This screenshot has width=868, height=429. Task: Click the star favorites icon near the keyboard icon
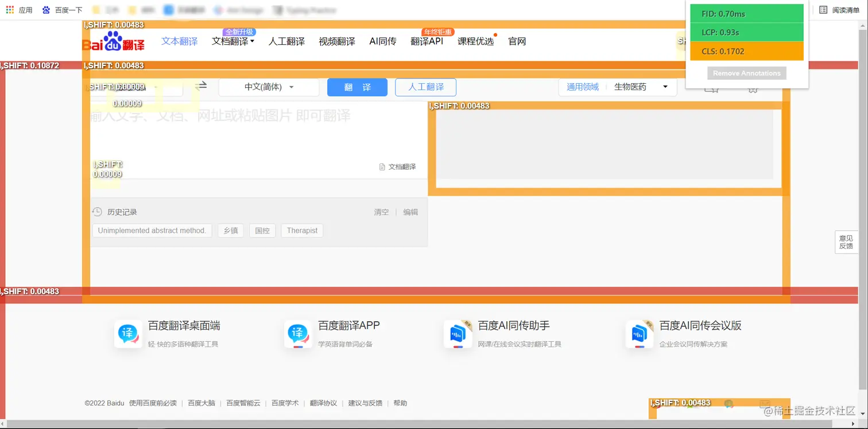tap(752, 89)
